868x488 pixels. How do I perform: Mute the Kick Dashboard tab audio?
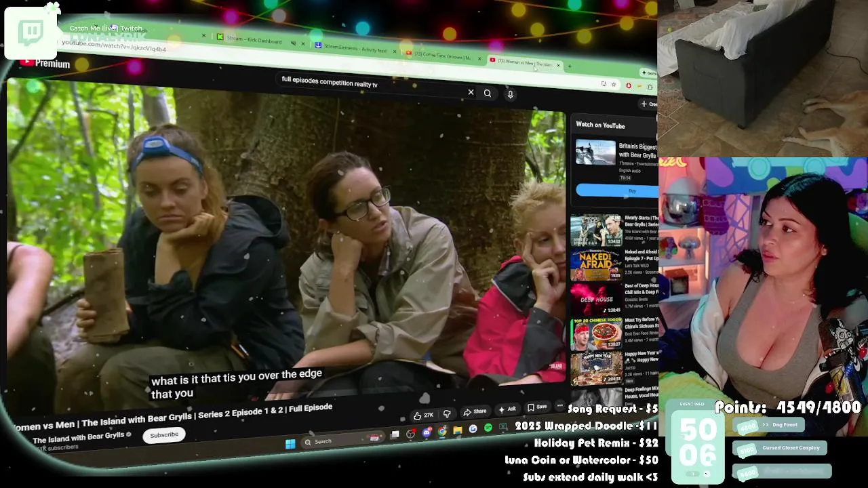[293, 43]
